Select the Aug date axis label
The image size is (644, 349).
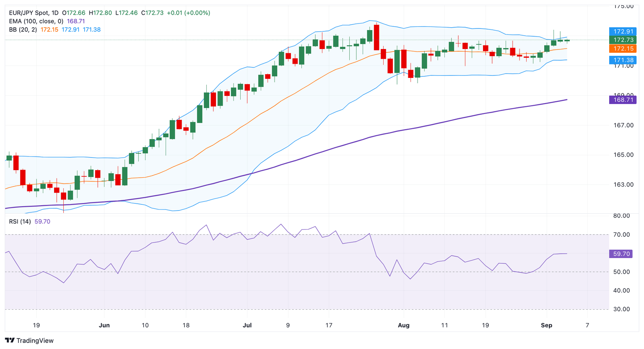pos(403,326)
